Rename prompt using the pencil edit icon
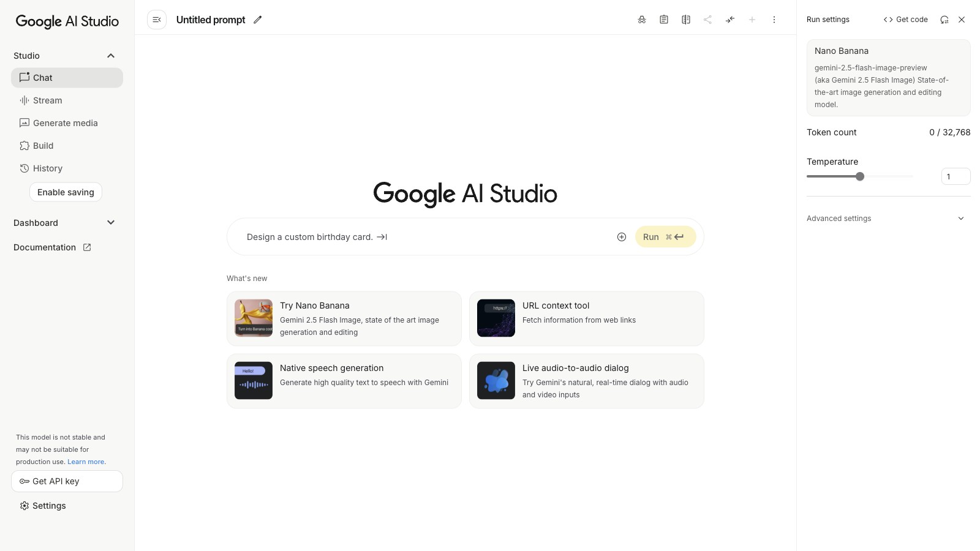980x551 pixels. pos(257,20)
